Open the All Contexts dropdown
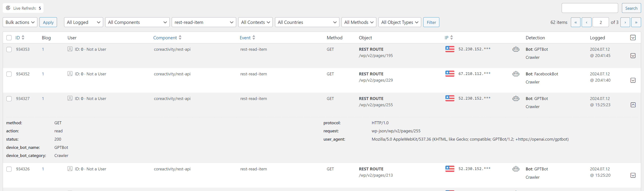The height and width of the screenshot is (191, 644). coord(255,22)
